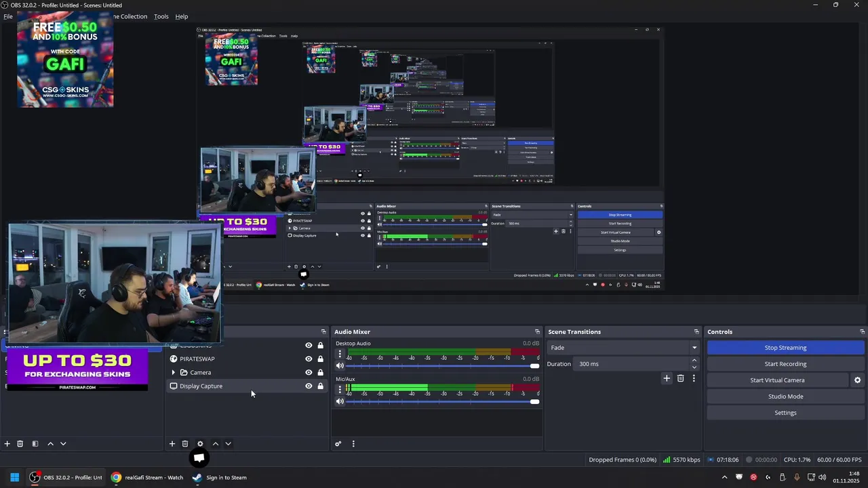Open scene filters from the Scenes toolbar
The height and width of the screenshot is (488, 868).
tap(35, 444)
